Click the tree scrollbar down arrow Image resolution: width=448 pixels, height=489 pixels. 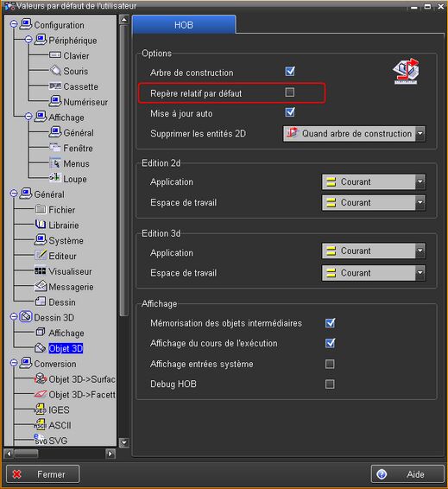(124, 442)
